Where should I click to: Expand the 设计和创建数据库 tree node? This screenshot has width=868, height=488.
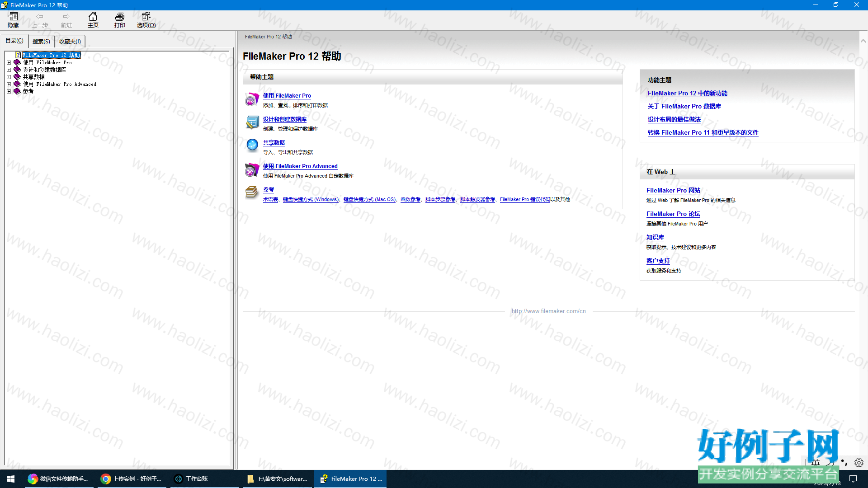9,70
